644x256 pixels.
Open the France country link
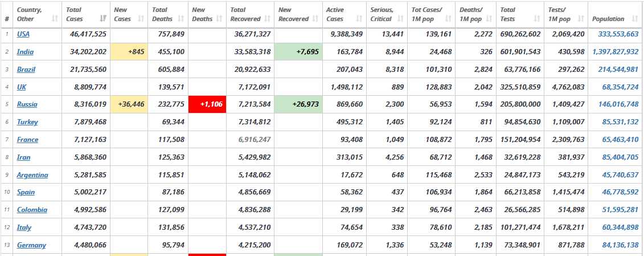tap(27, 140)
